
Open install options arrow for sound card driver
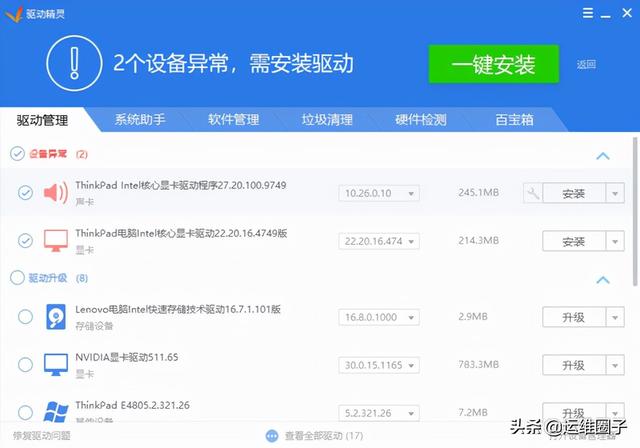coord(615,193)
